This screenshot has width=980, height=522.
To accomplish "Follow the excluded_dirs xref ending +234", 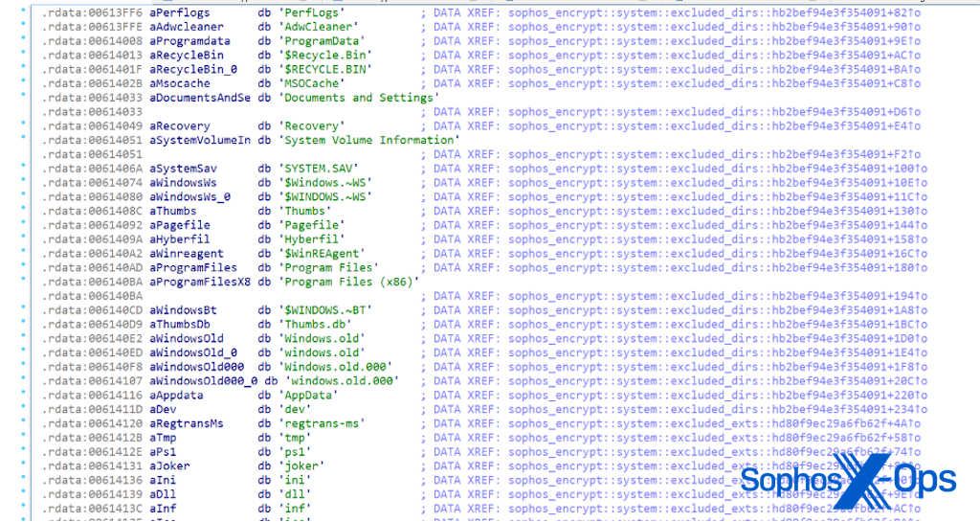I will coord(718,410).
